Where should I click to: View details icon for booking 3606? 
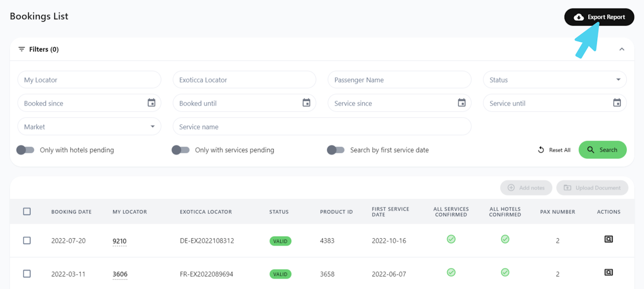point(608,272)
